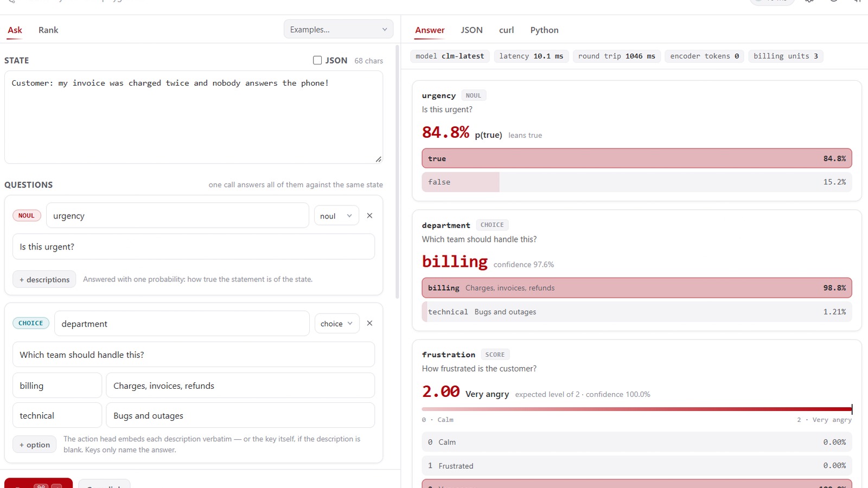Click the 'latency 10.1 ms' chip
Viewport: 868px width, 488px height.
(531, 56)
